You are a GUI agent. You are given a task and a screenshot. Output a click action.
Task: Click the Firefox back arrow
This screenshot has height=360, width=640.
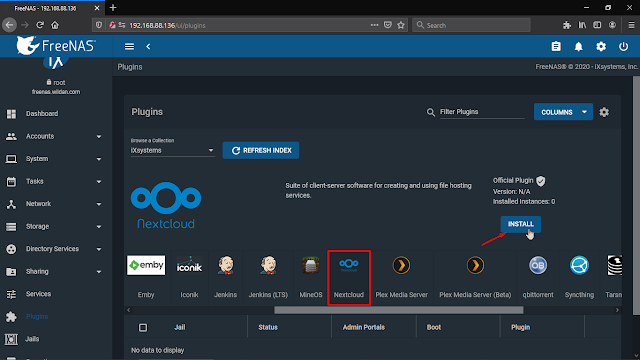point(9,25)
